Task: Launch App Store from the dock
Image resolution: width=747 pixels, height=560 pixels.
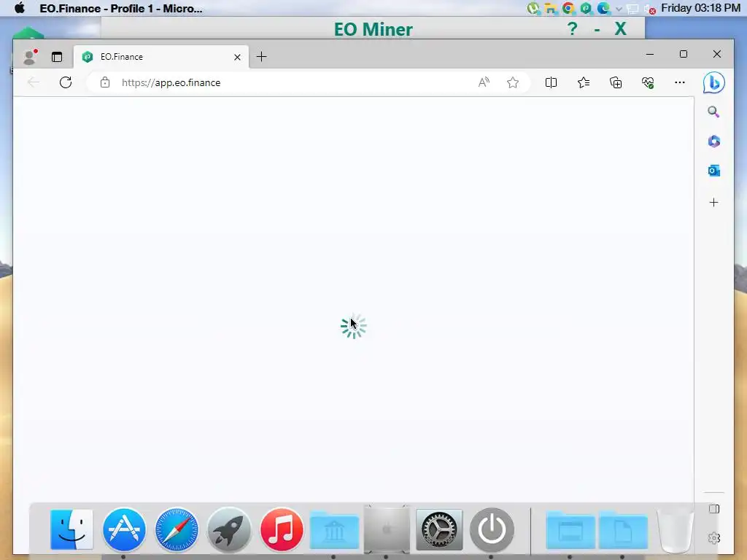Action: coord(124,529)
